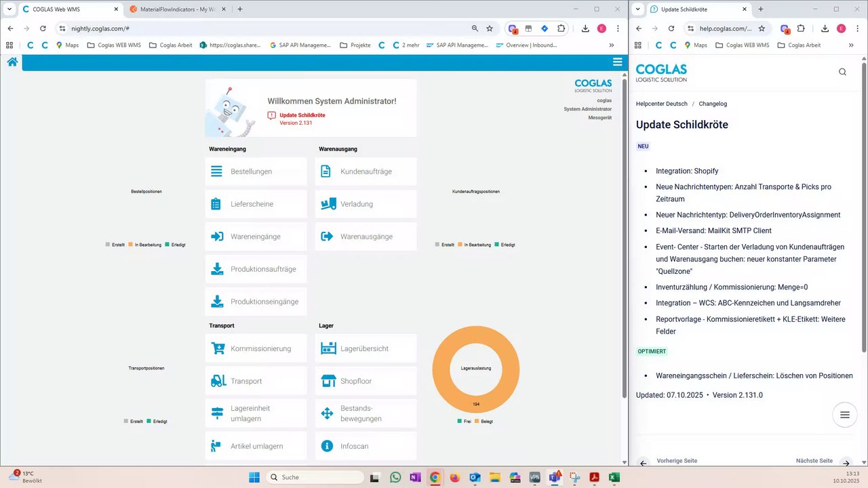This screenshot has height=488, width=868.
Task: Open Verladung tile
Action: tap(366, 204)
